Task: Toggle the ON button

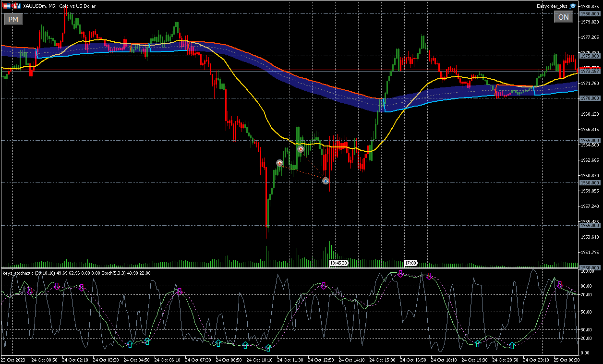Action: click(x=564, y=17)
